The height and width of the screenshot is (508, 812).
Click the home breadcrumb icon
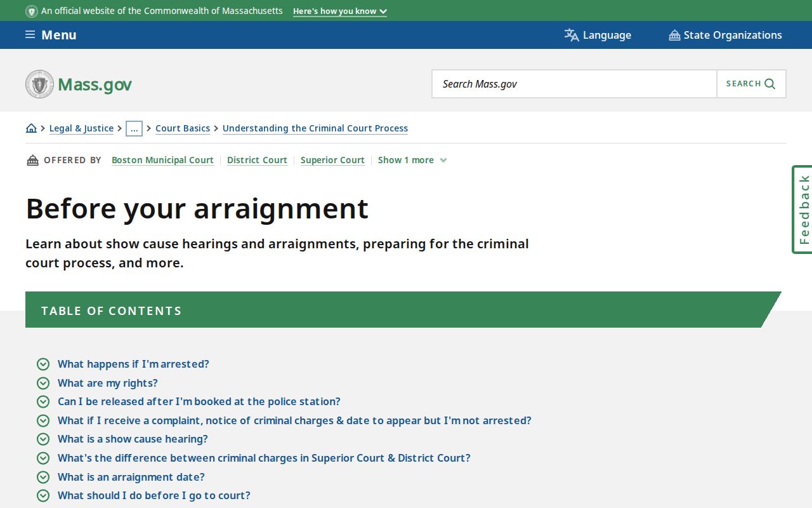[31, 128]
